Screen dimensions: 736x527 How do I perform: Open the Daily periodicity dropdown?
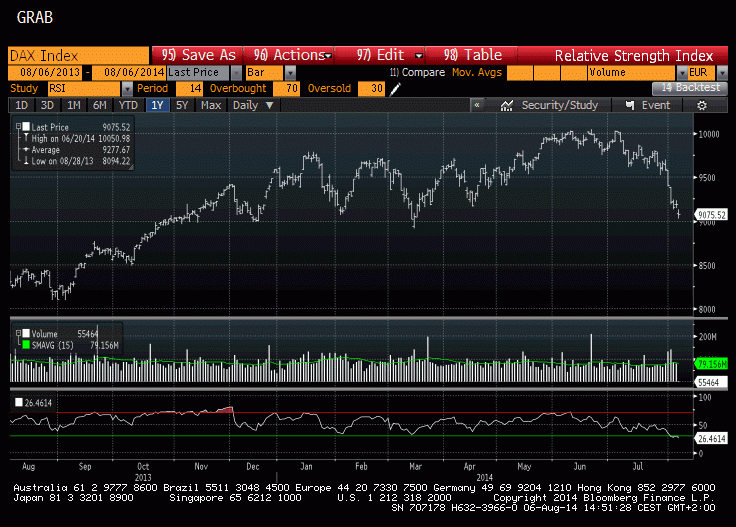pyautogui.click(x=253, y=105)
